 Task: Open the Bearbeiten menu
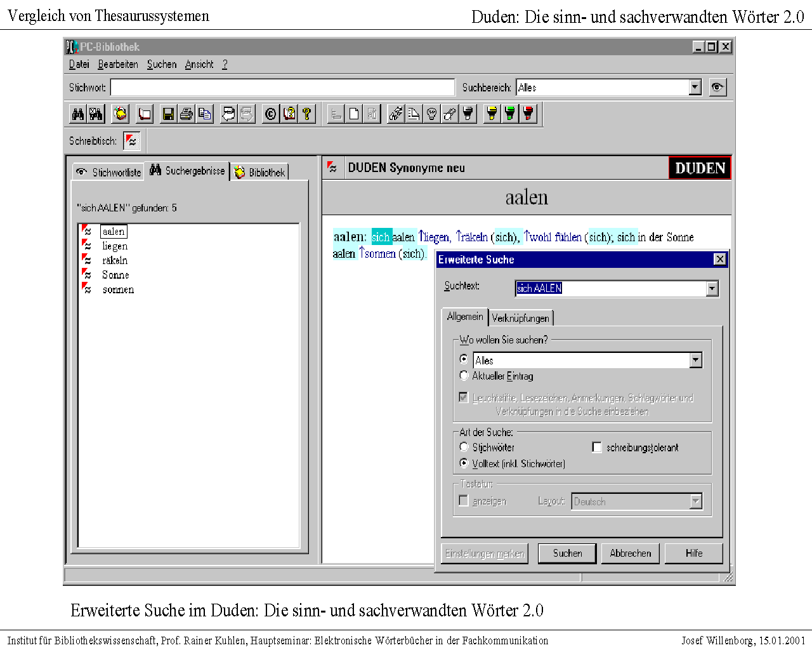pyautogui.click(x=118, y=65)
